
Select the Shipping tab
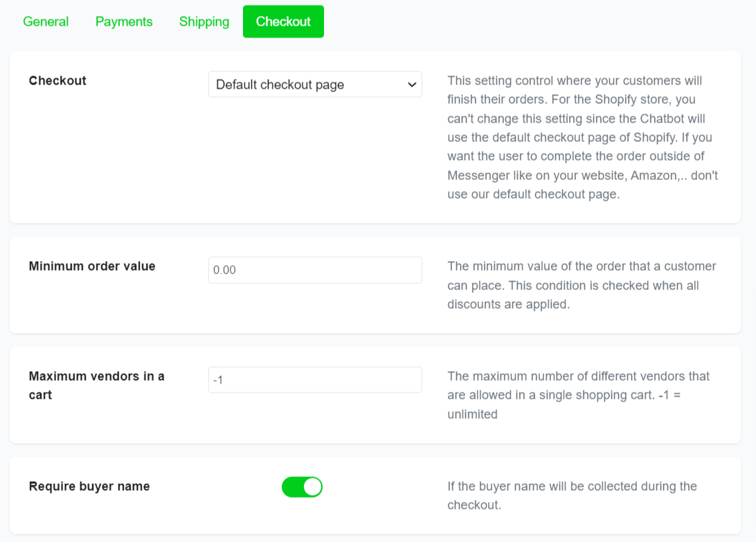(x=204, y=21)
